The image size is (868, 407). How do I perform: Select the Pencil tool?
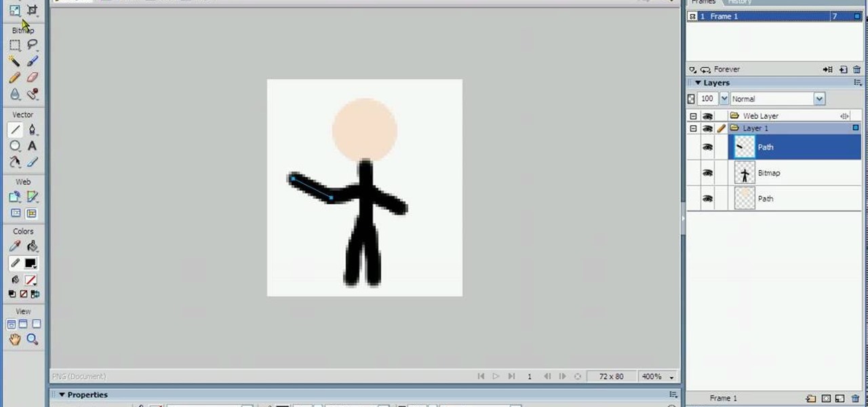click(x=15, y=77)
